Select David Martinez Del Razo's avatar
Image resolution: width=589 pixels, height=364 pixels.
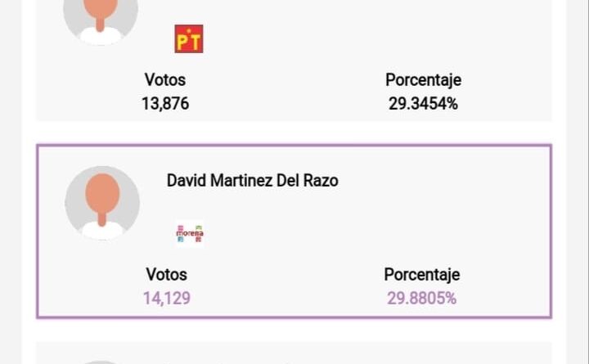coord(102,202)
